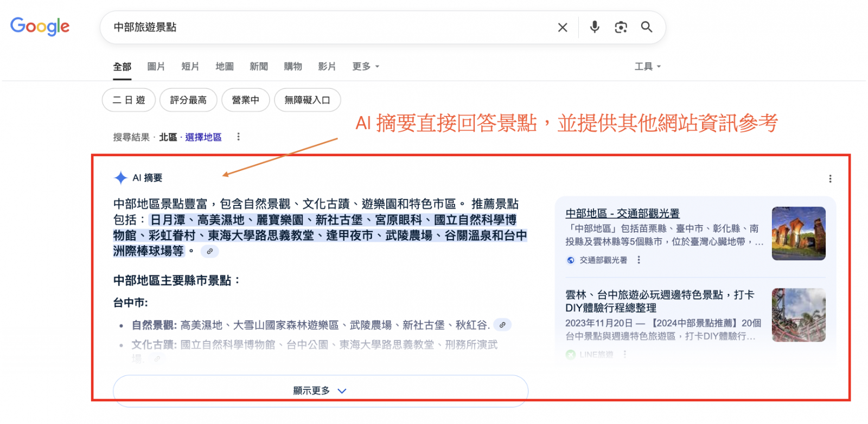The width and height of the screenshot is (868, 424).
Task: Expand the 更多 dropdown in search tabs
Action: pyautogui.click(x=365, y=67)
